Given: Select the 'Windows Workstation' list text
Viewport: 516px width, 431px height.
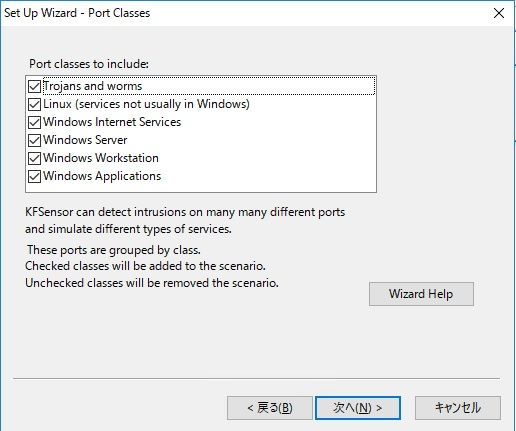Looking at the screenshot, I should 101,158.
